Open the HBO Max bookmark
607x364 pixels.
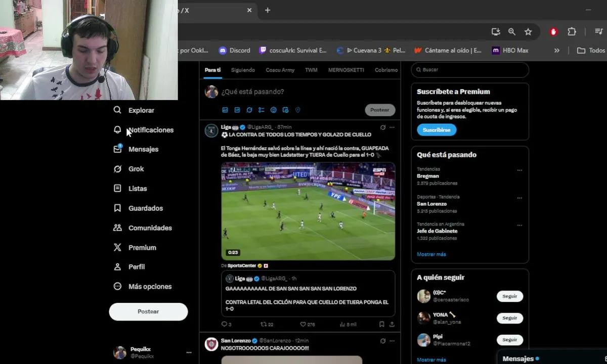[x=510, y=51]
